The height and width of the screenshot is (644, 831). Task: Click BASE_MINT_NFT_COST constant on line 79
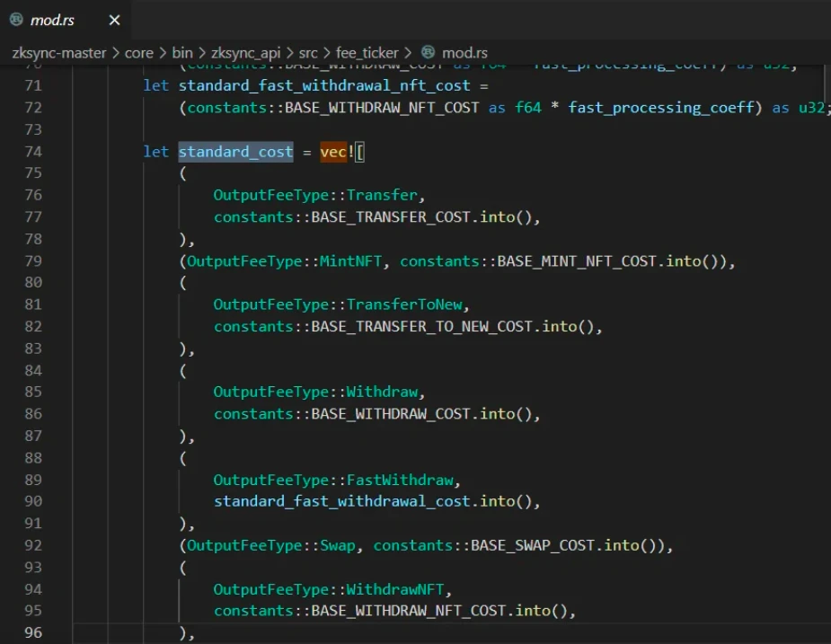[579, 260]
